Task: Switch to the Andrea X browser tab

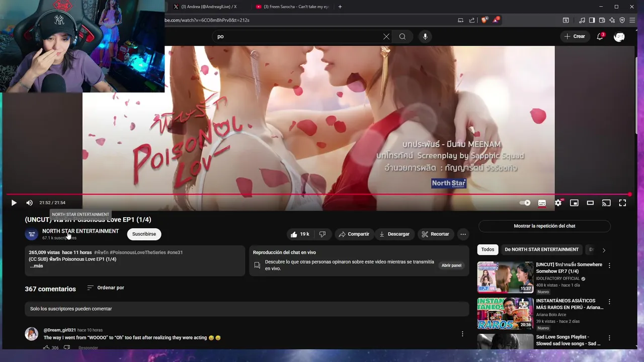Action: pyautogui.click(x=208, y=7)
